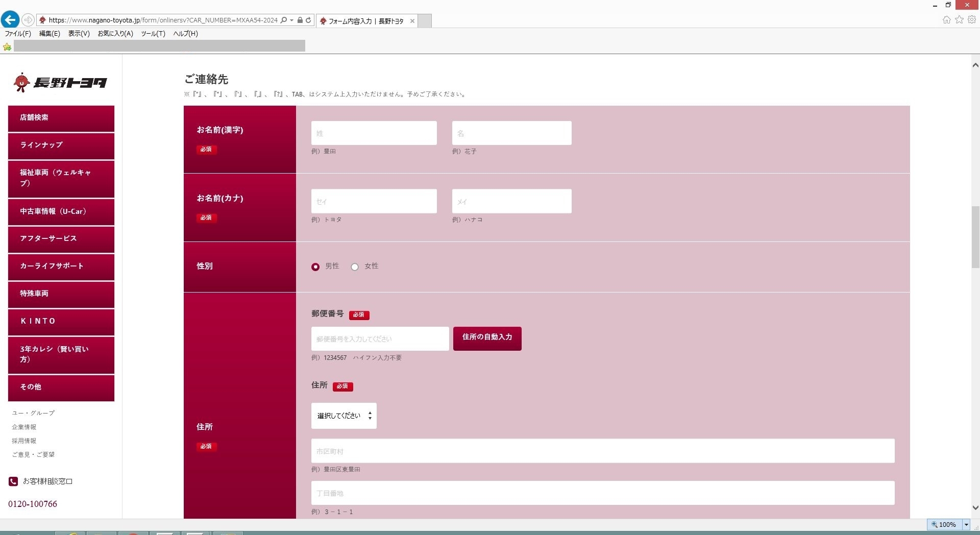Image resolution: width=980 pixels, height=535 pixels.
Task: Click the phone number 0120-100766
Action: click(x=33, y=504)
